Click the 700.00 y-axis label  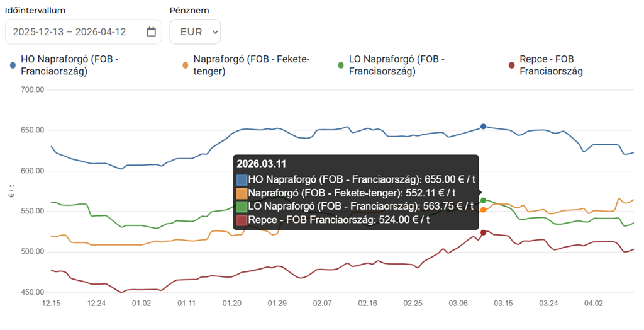(x=32, y=89)
